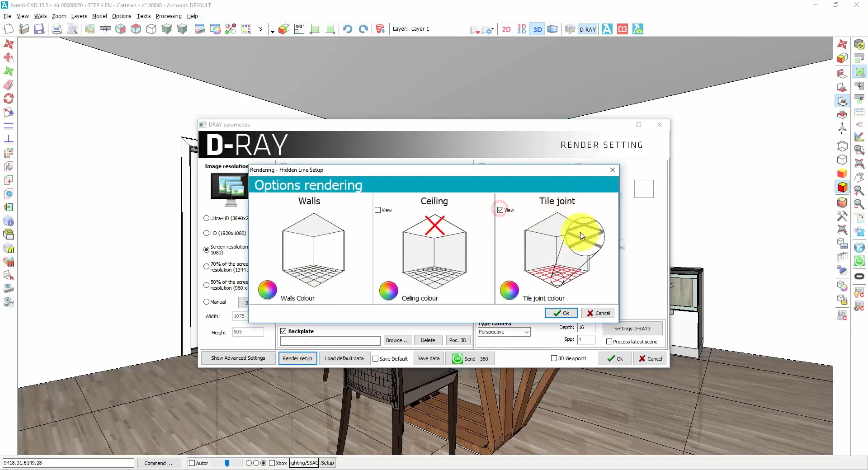868x470 pixels.
Task: Open the red book catalog icon
Action: (623, 29)
